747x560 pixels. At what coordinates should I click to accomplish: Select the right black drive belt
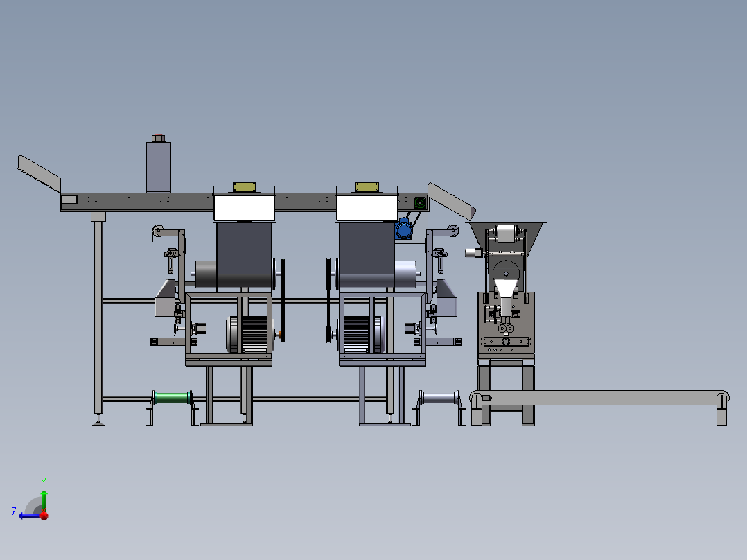click(328, 300)
